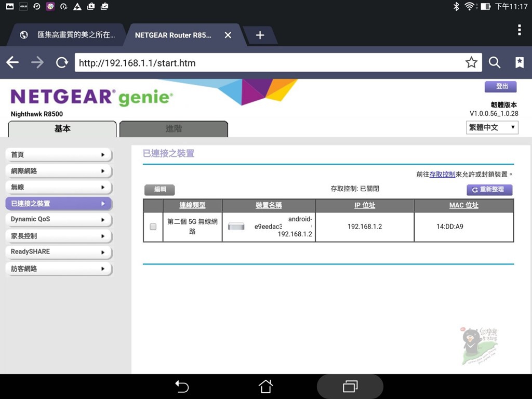Tap the clock showing 下午11:17

(x=511, y=6)
